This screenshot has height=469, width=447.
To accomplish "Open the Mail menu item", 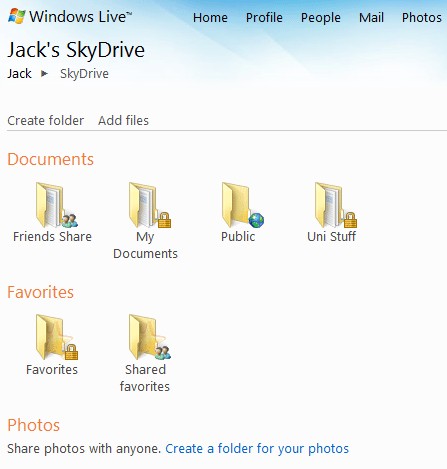I will pyautogui.click(x=371, y=17).
